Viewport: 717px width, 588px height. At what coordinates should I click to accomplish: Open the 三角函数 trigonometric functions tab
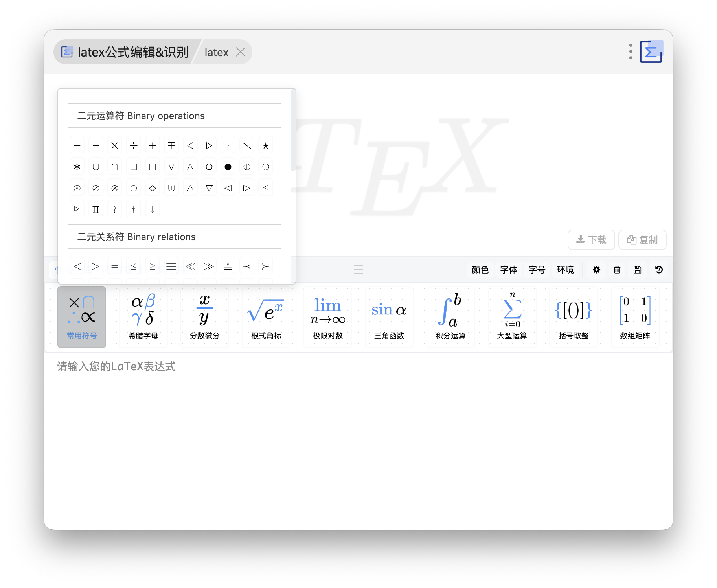click(x=389, y=317)
